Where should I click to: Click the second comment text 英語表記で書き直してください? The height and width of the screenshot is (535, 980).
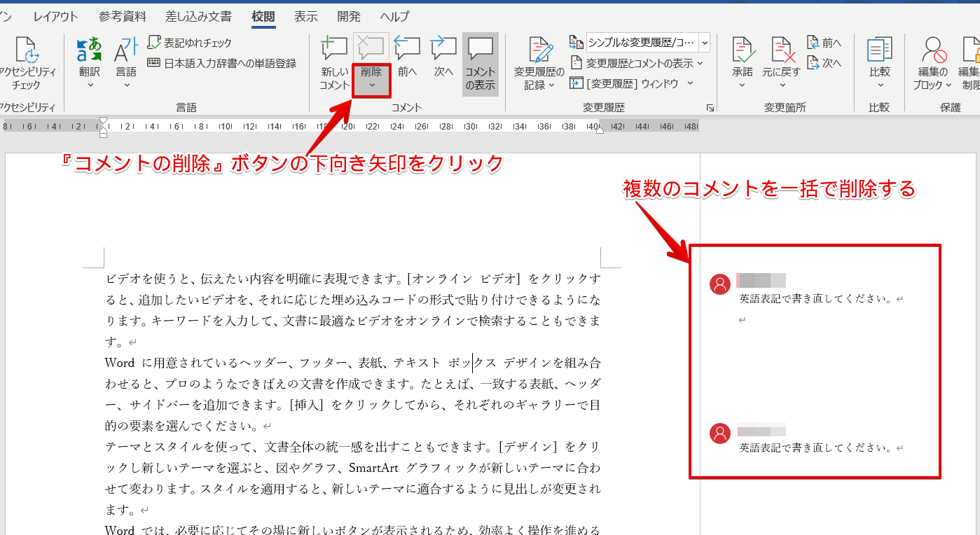click(x=816, y=448)
